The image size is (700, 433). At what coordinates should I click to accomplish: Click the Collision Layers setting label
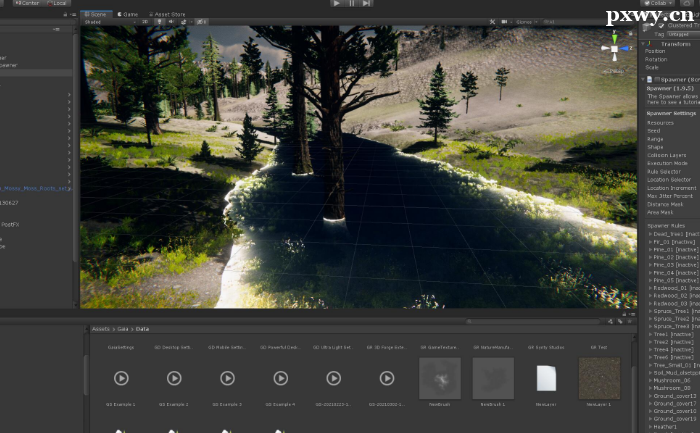click(x=667, y=155)
